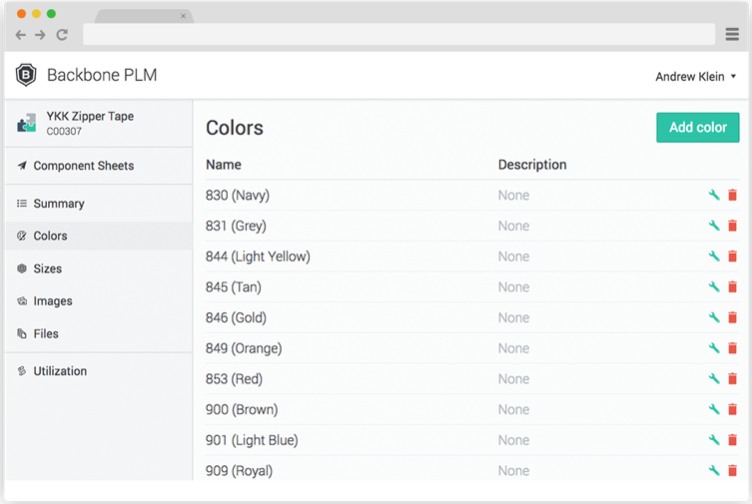Delete the 846 (Gold) color

tap(732, 317)
